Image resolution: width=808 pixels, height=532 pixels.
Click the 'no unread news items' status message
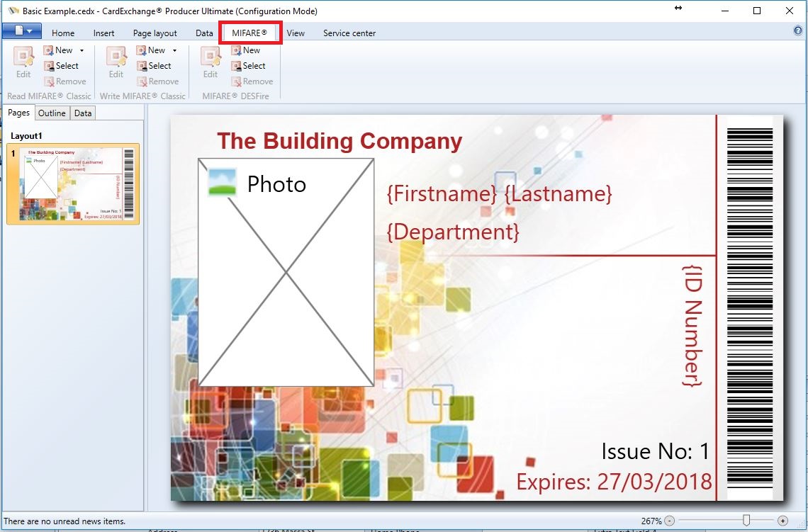pyautogui.click(x=64, y=521)
